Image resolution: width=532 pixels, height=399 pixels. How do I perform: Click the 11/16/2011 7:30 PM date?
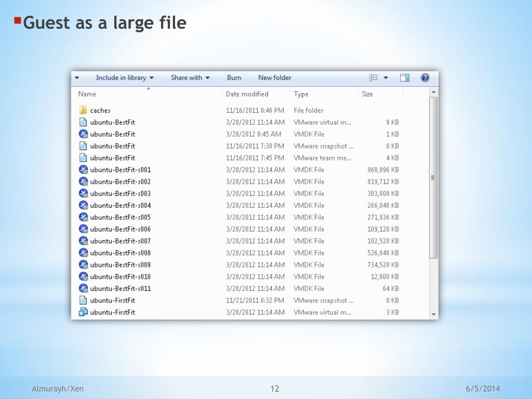coord(255,146)
